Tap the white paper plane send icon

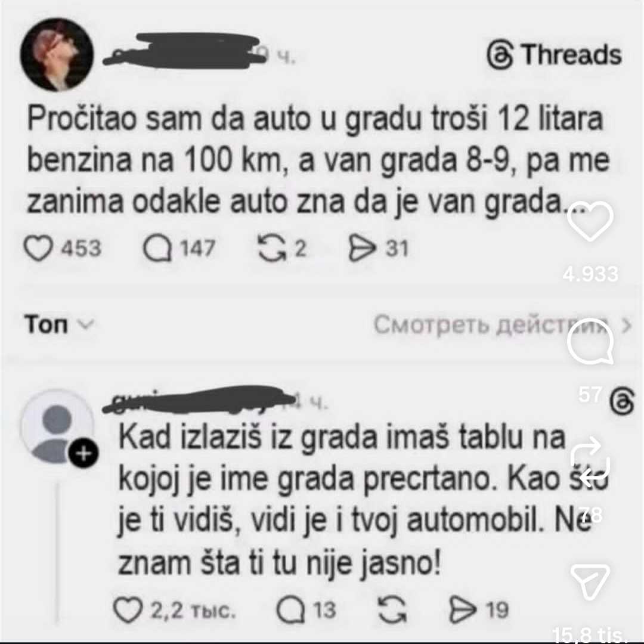coord(590,581)
